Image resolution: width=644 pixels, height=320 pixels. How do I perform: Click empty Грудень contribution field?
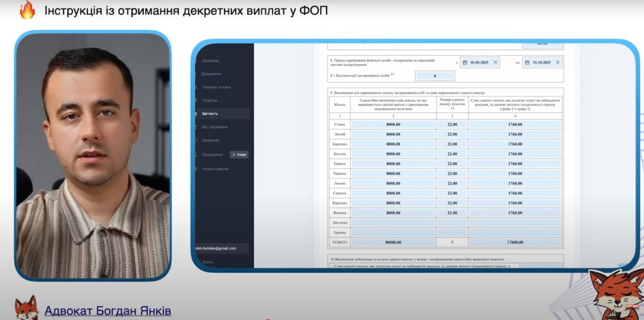pos(515,233)
